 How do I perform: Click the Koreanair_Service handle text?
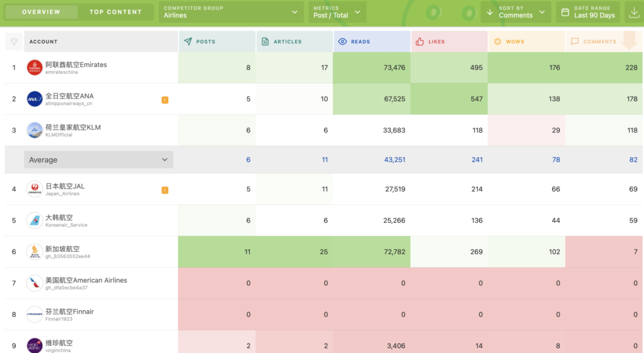66,225
